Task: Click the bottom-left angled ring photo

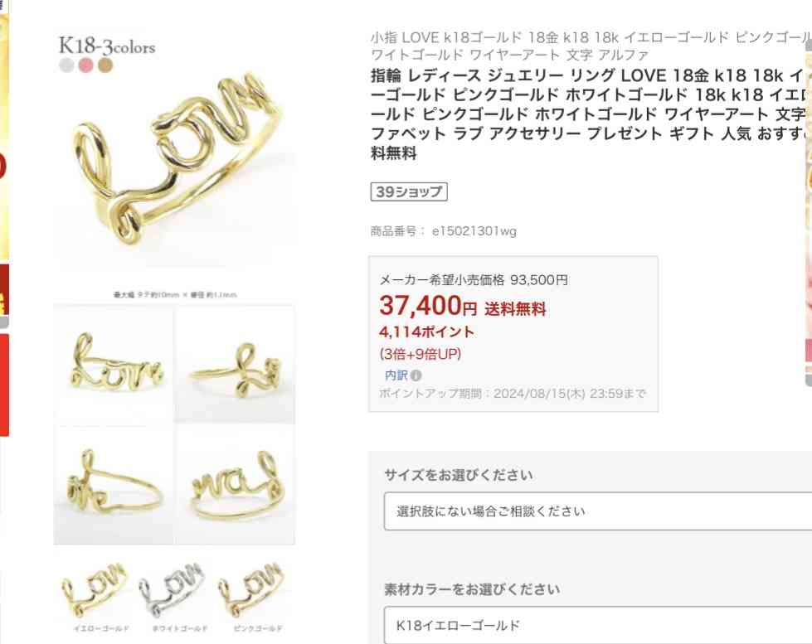Action: [x=114, y=485]
